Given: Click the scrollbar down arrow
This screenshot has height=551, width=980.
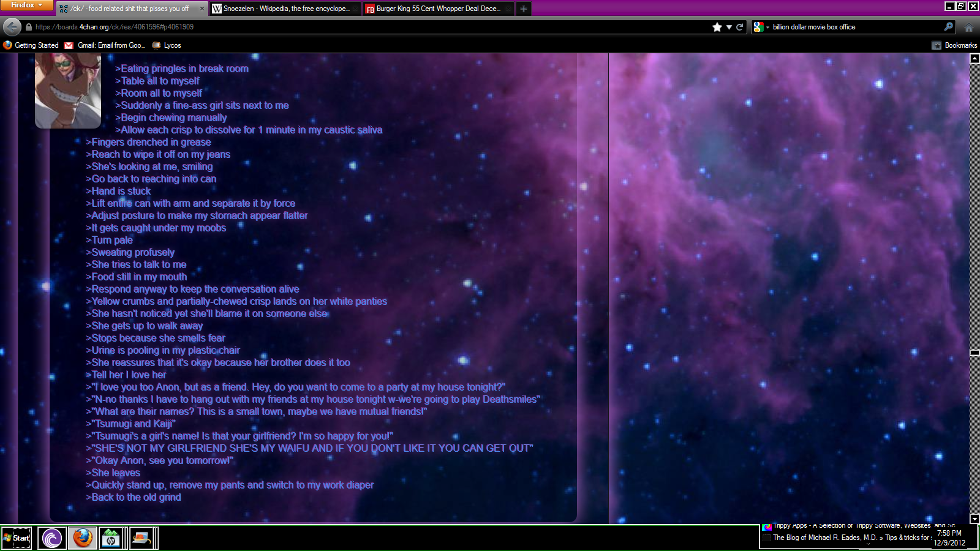Looking at the screenshot, I should tap(974, 519).
